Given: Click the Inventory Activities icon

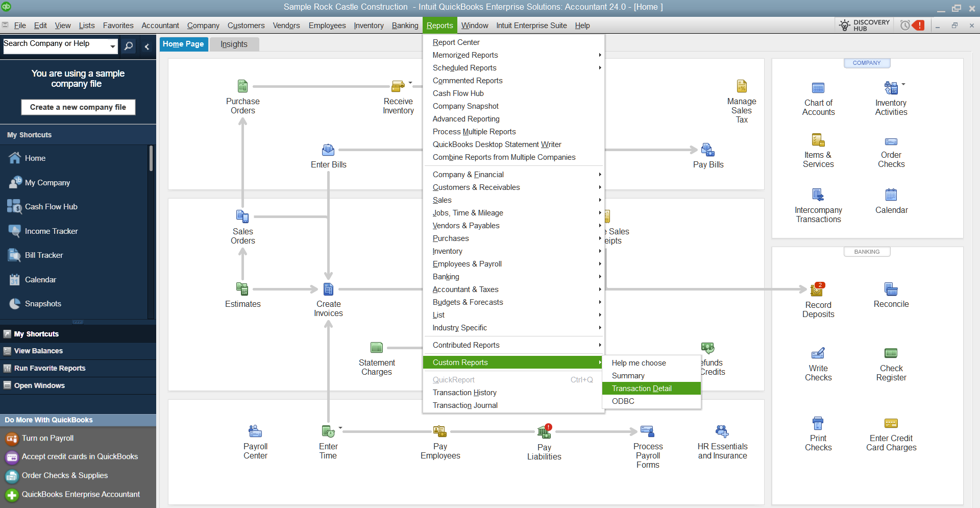Looking at the screenshot, I should tap(891, 88).
